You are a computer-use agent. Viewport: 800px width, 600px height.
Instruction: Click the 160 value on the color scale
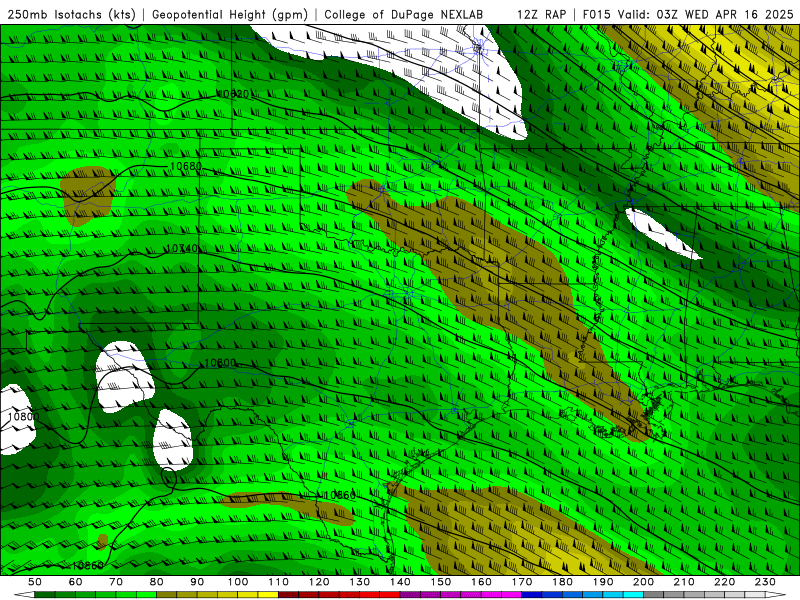[x=481, y=582]
